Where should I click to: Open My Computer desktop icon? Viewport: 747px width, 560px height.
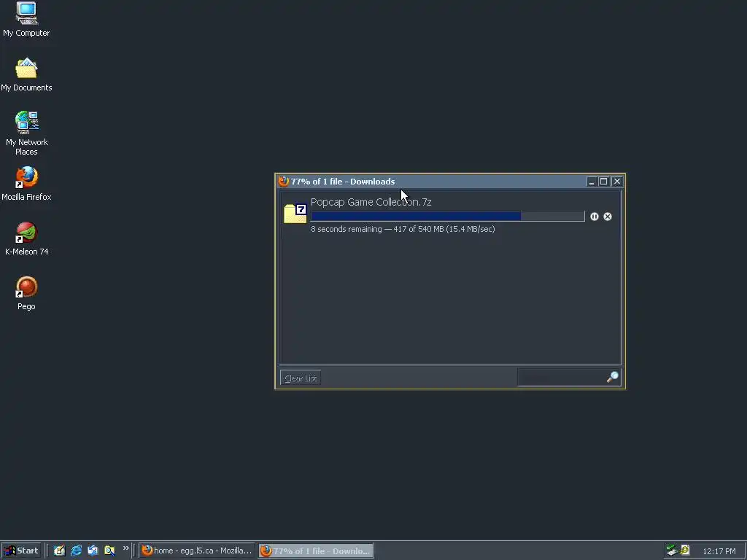pos(26,19)
